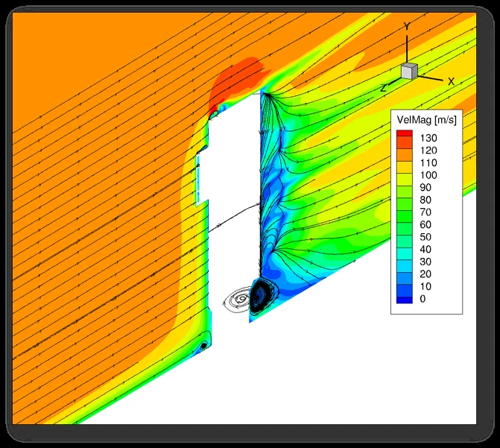
Task: Click the 20 legend value
Action: [425, 274]
